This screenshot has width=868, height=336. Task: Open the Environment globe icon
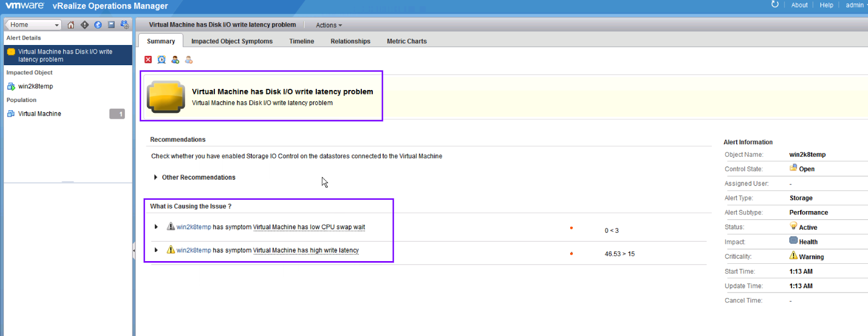(x=98, y=25)
